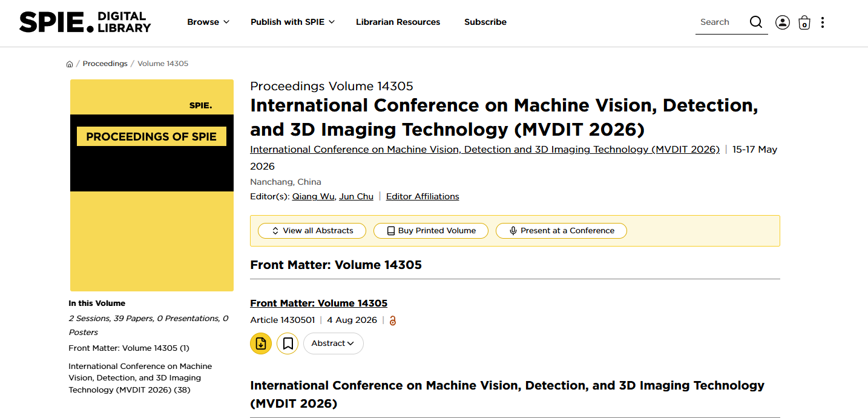Open the SPIE Digital Library home logo

[85, 22]
